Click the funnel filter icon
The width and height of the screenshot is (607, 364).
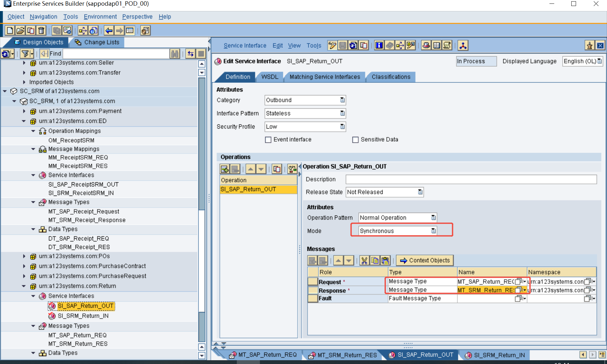25,54
